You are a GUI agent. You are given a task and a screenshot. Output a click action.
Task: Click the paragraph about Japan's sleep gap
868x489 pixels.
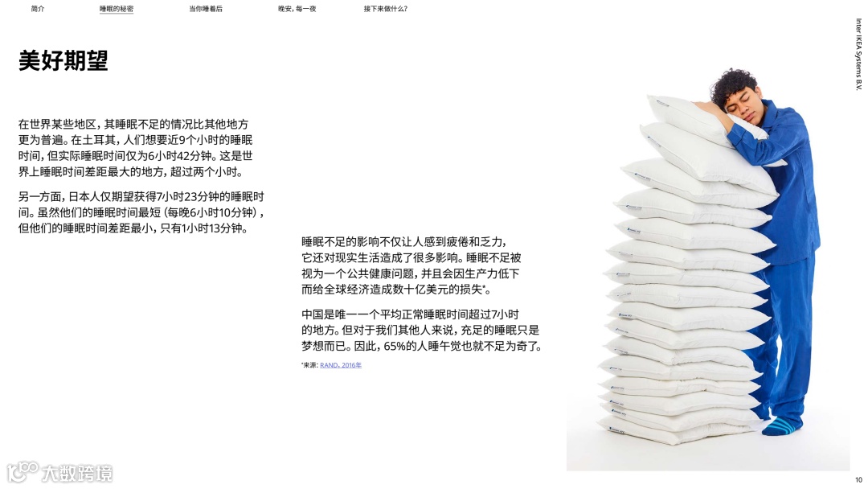[x=141, y=212]
